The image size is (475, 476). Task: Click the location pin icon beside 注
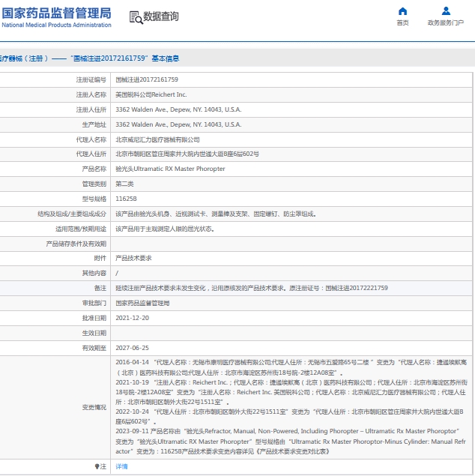click(97, 466)
